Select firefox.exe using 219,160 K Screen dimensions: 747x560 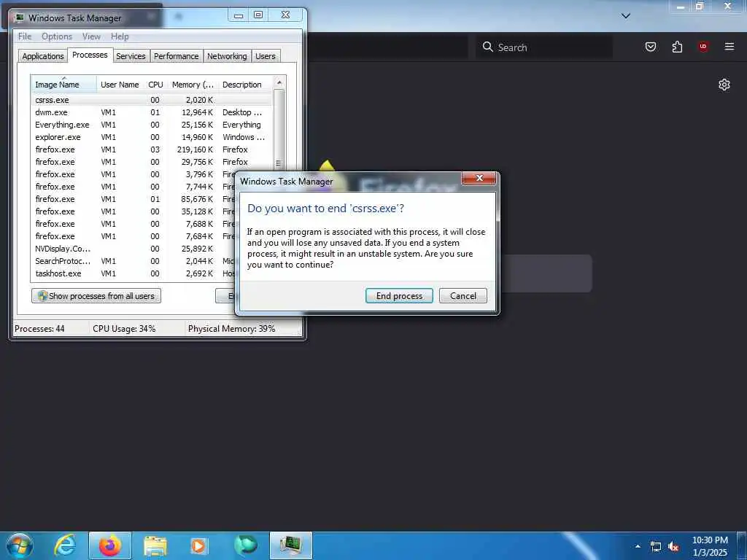tap(152, 149)
